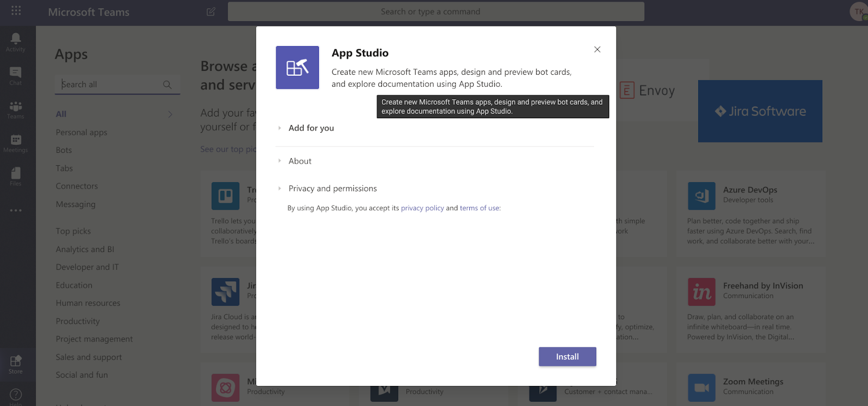Expand the Add for you section

coord(311,128)
